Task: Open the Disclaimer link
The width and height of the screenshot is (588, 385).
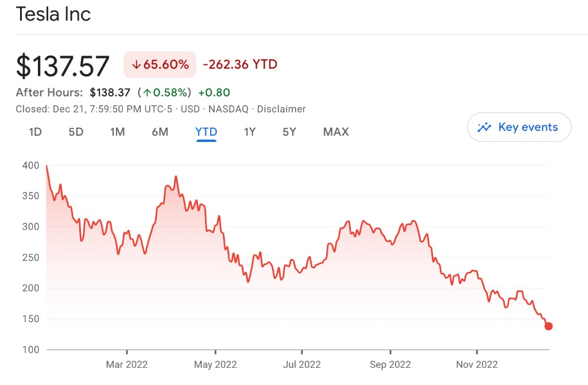Action: (x=281, y=109)
